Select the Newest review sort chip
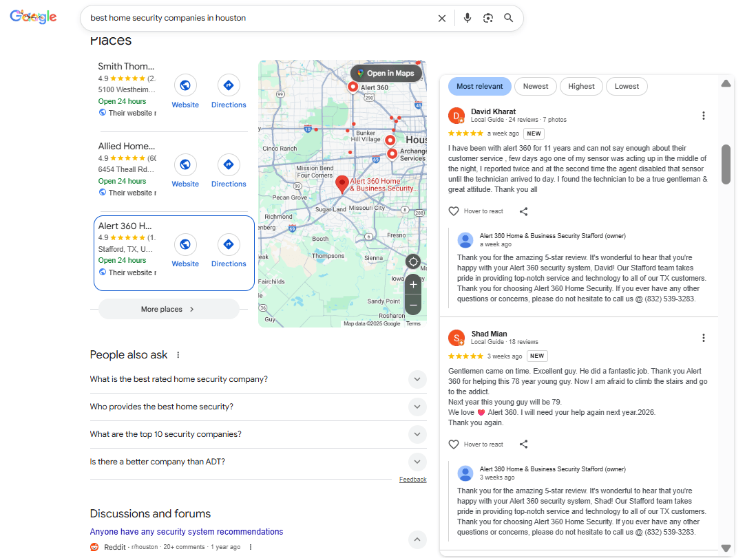Viewport: 756px width, 558px height. [x=535, y=86]
